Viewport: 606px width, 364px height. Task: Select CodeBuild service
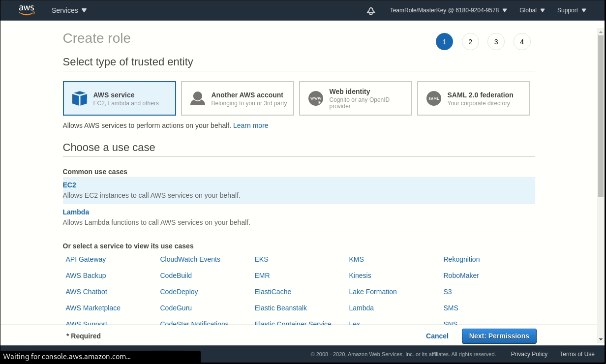pos(176,275)
